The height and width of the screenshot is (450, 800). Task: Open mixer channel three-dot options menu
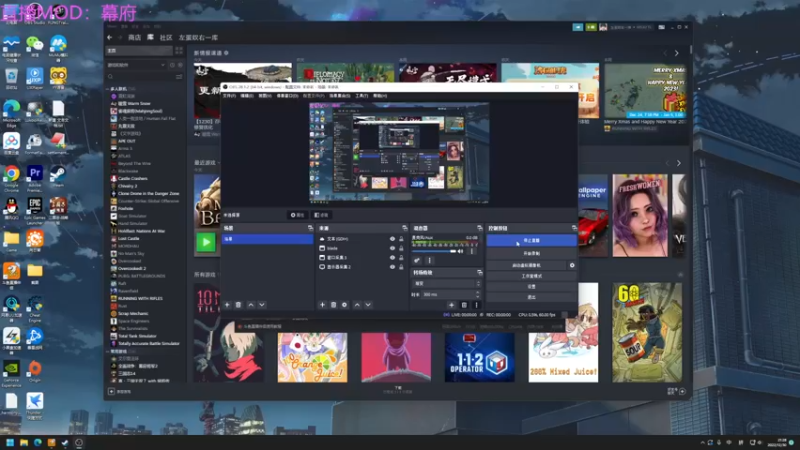(x=472, y=251)
